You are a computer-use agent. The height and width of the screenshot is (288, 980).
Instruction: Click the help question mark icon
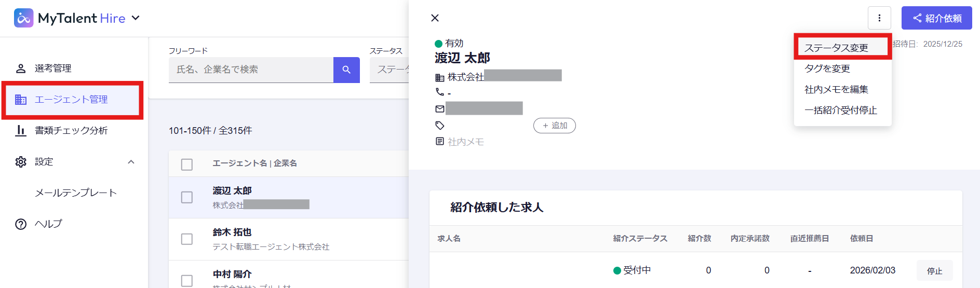click(x=21, y=224)
